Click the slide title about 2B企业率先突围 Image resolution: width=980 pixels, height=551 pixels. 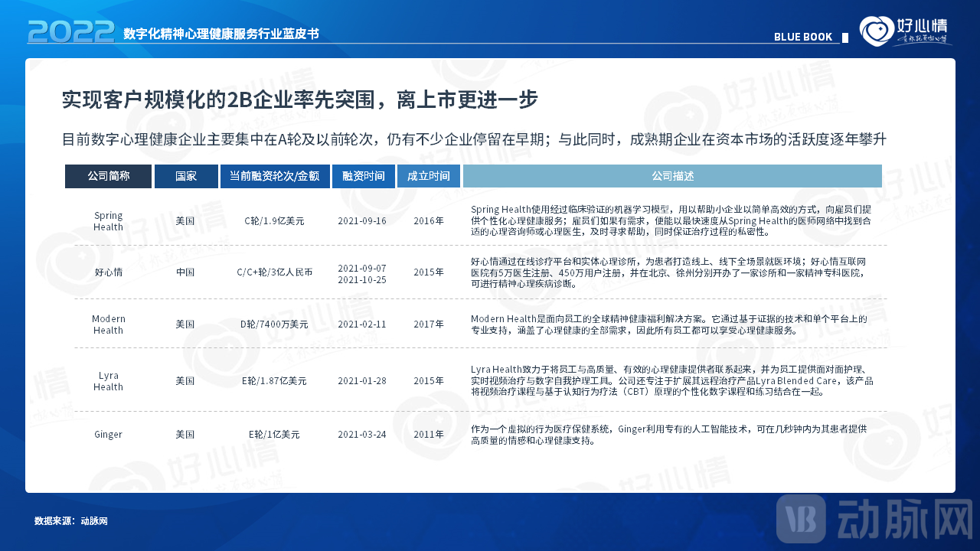pos(299,99)
